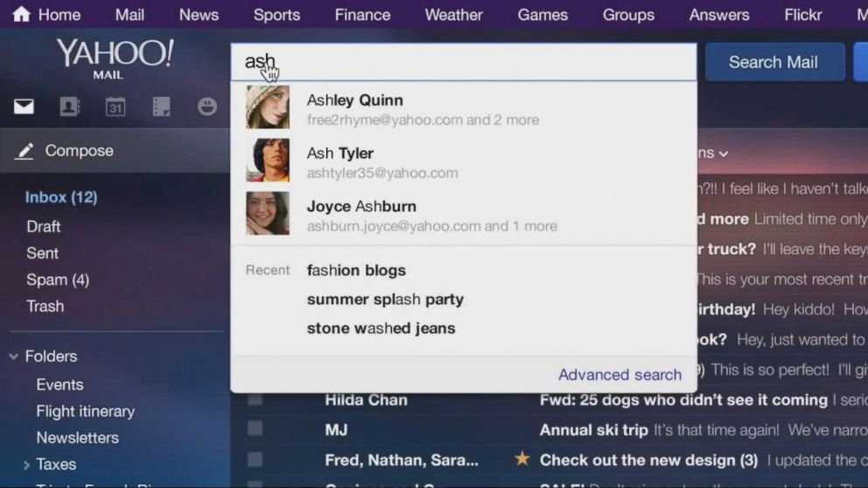The width and height of the screenshot is (868, 488).
Task: Select Joyce Ashburn's profile photo
Action: pyautogui.click(x=268, y=213)
